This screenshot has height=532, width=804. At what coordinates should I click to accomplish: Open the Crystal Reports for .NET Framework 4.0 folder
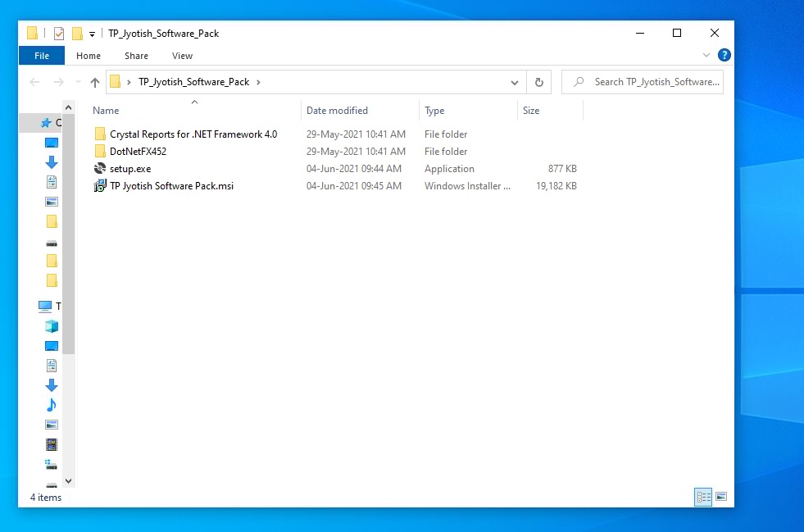(x=193, y=134)
